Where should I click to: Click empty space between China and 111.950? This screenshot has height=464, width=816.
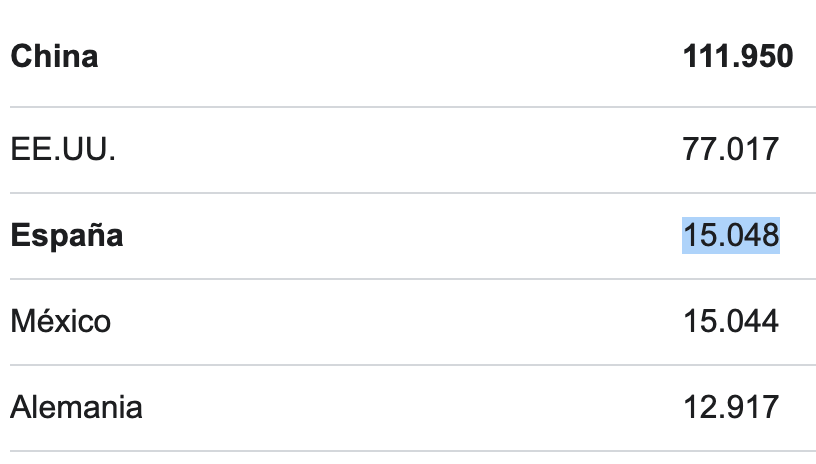[390, 57]
